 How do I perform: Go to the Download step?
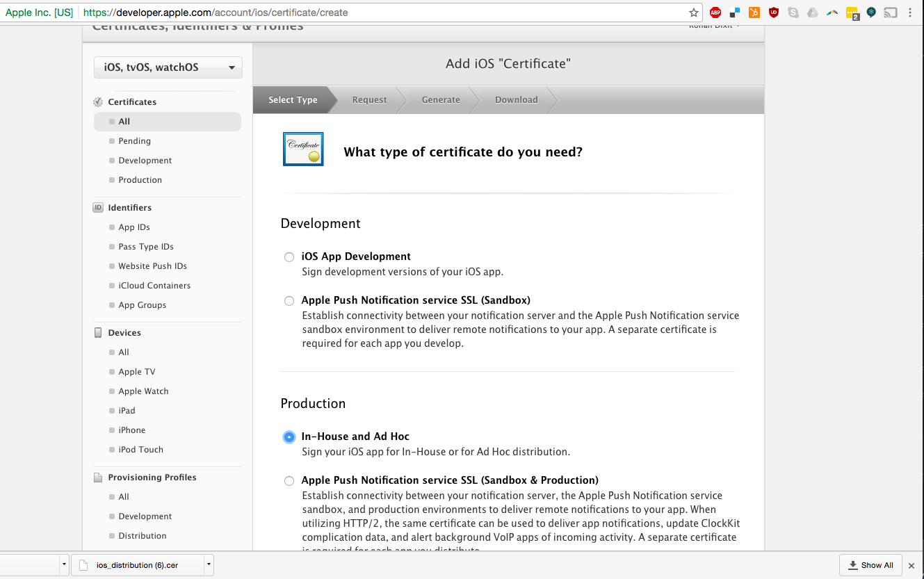click(x=516, y=100)
